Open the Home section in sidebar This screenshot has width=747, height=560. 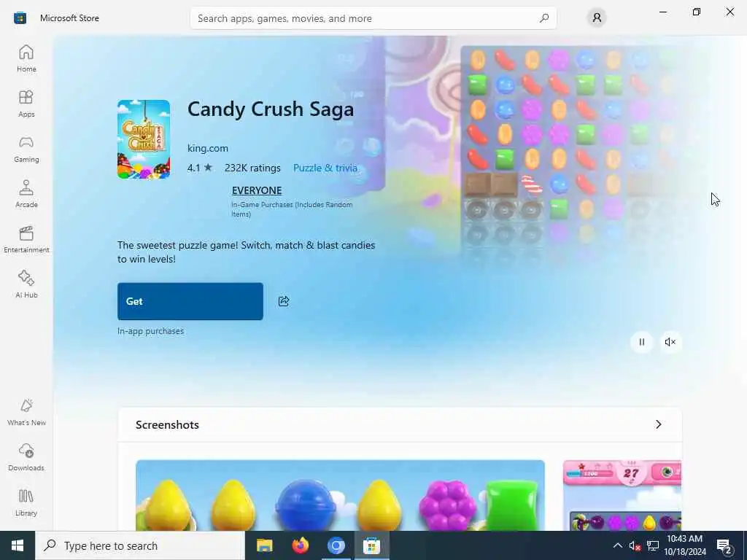point(26,58)
